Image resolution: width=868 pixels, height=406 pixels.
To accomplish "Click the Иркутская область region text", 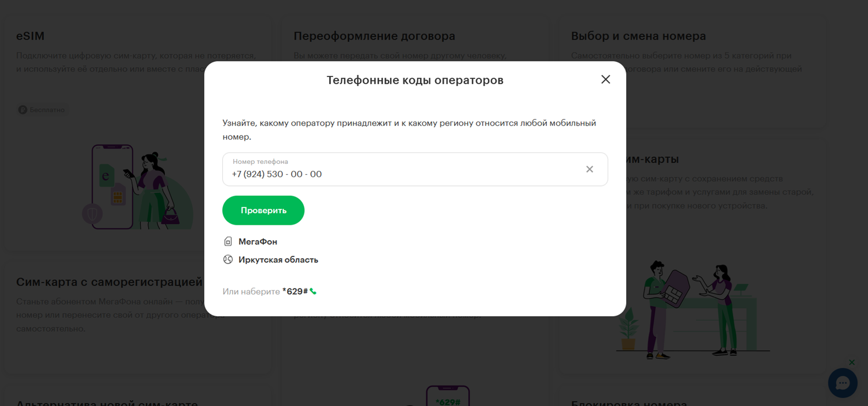I will 278,259.
